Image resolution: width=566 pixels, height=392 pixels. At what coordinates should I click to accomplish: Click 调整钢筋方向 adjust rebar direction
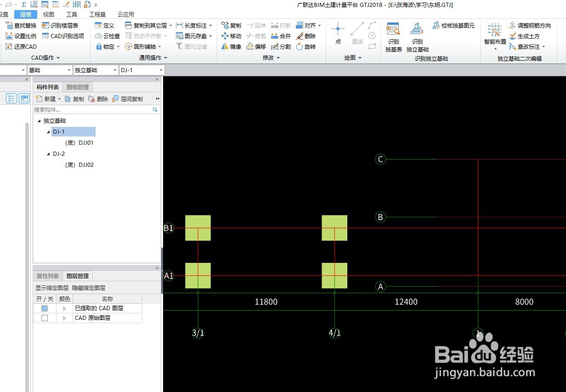[530, 26]
